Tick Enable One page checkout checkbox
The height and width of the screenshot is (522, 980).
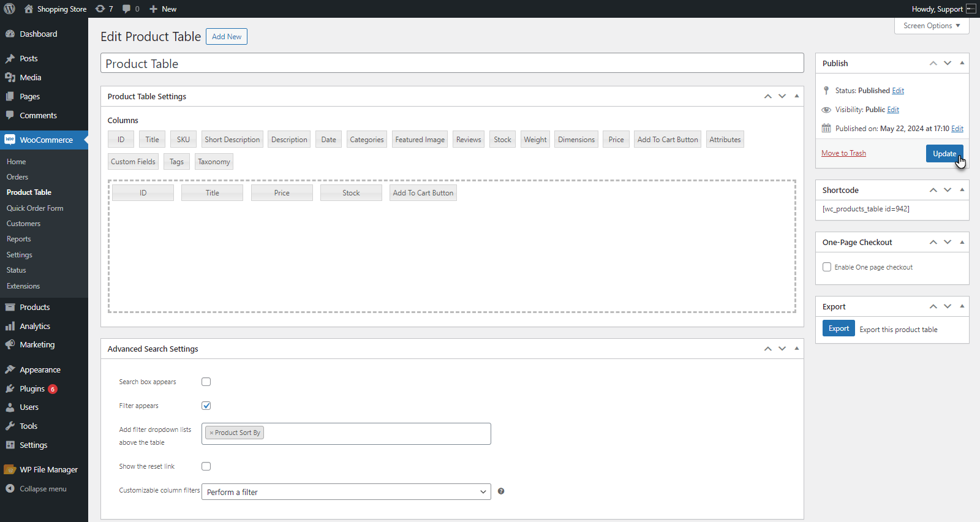827,267
